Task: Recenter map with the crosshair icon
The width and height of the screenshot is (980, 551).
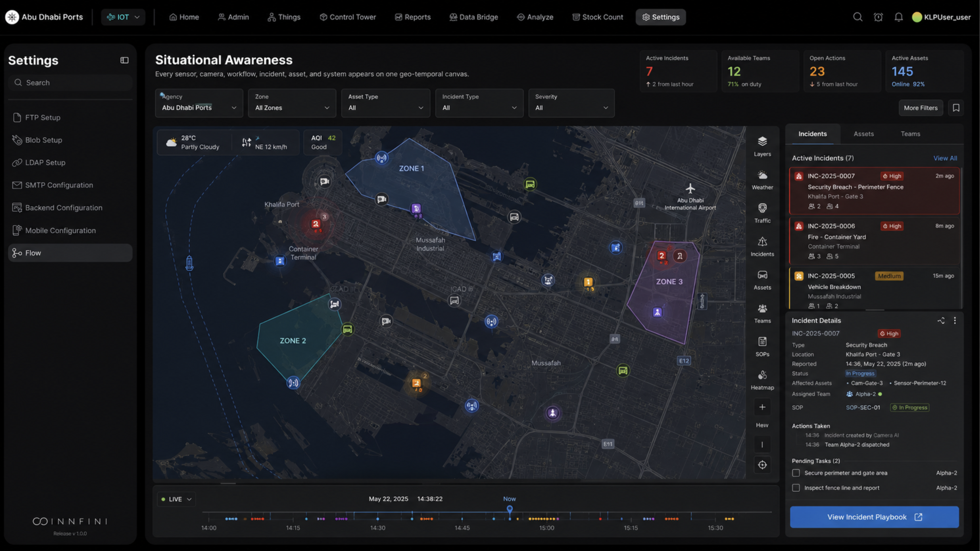Action: tap(762, 465)
